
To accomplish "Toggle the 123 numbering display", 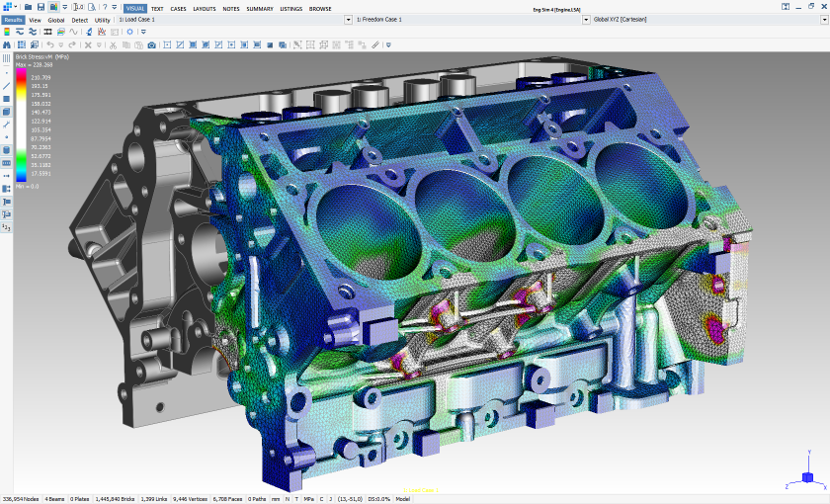I will pos(7,227).
